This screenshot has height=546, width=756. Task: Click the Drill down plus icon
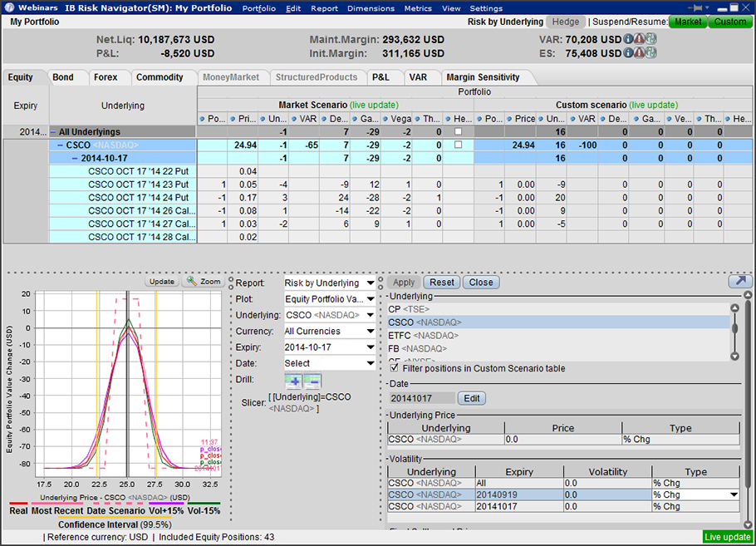point(293,381)
